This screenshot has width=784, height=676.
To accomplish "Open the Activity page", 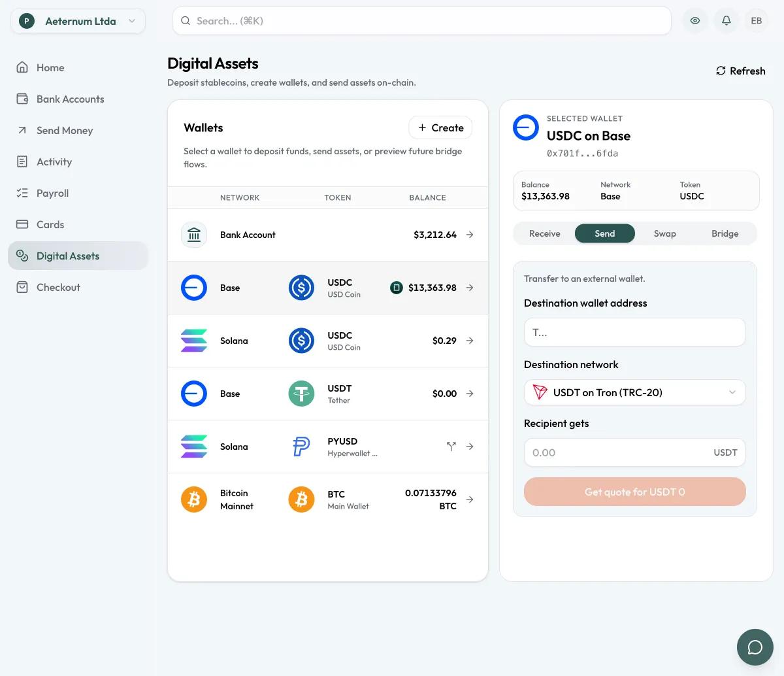I will [78, 161].
